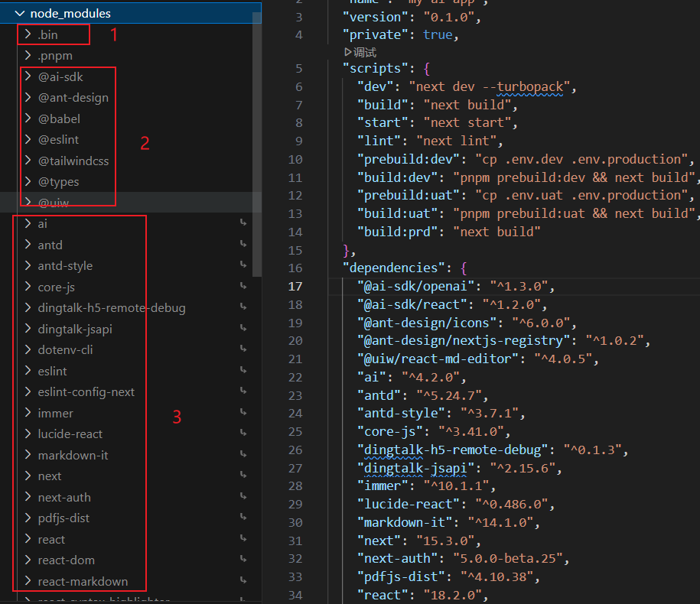
Task: Select the .pnpm folder
Action: (x=55, y=56)
